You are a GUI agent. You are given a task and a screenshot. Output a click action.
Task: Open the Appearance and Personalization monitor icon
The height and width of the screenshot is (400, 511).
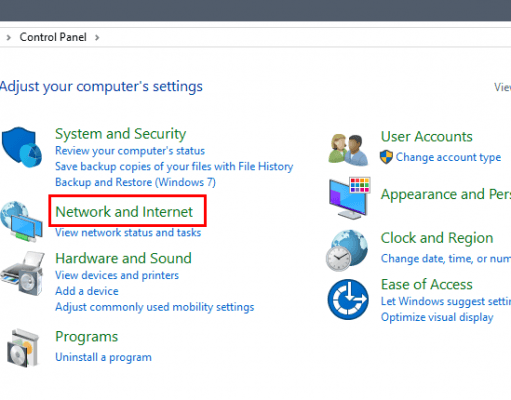point(349,198)
